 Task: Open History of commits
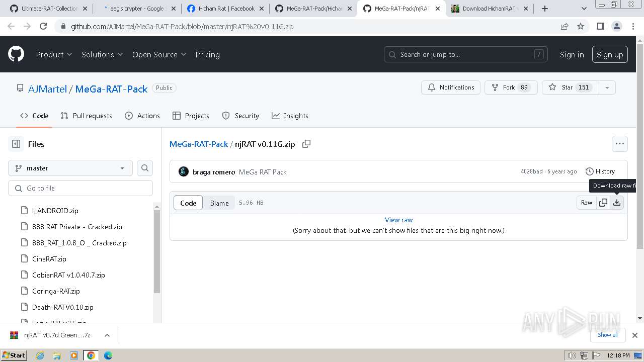tap(600, 171)
